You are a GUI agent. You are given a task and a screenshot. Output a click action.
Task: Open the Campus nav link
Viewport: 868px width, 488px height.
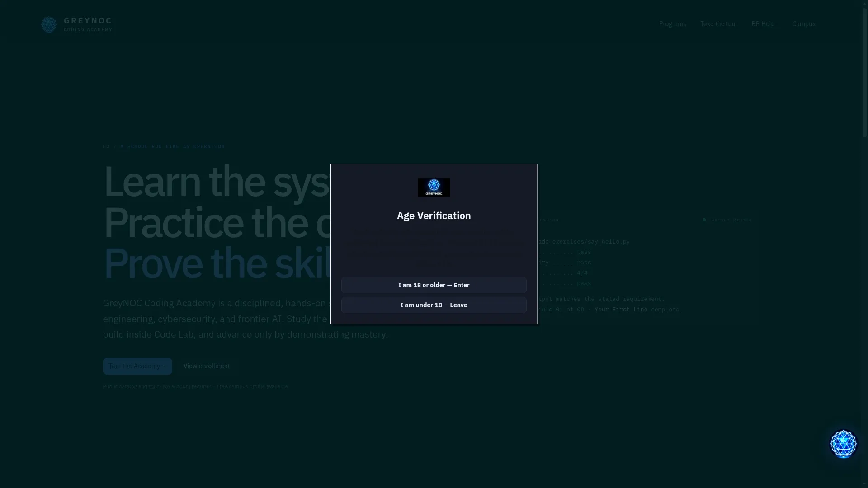[803, 24]
